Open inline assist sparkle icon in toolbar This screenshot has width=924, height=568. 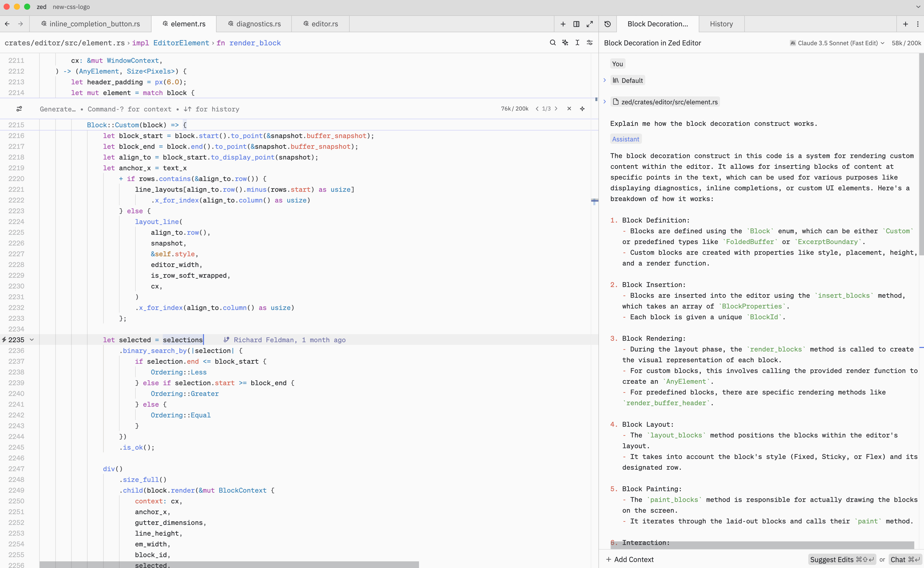pos(565,43)
